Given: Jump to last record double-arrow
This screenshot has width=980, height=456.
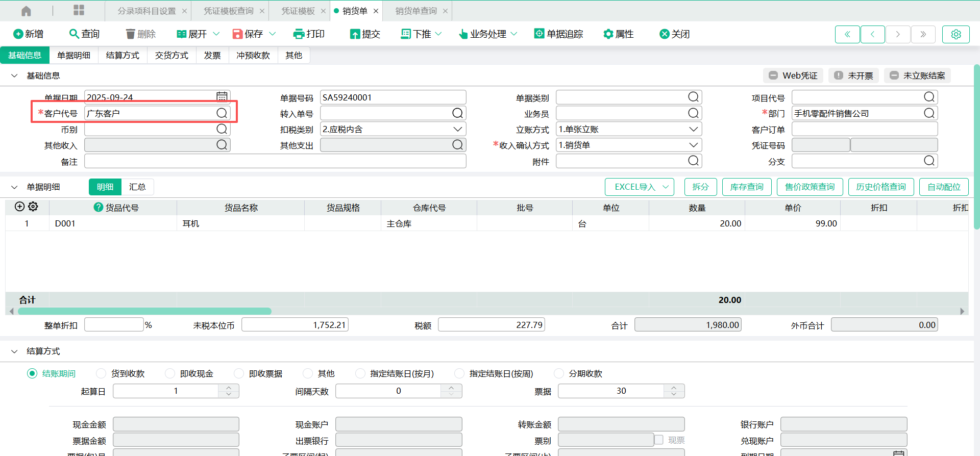Looking at the screenshot, I should [923, 34].
